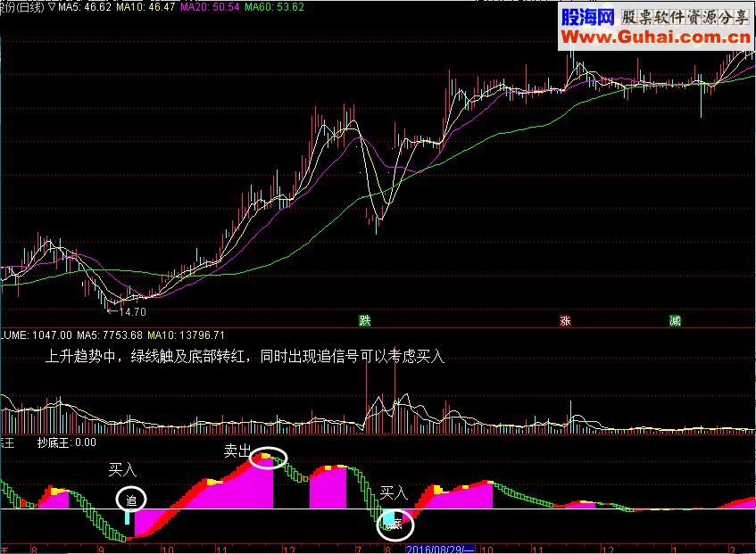The height and width of the screenshot is (554, 756).
Task: Click the 追 signal marker in indicator panel
Action: pyautogui.click(x=131, y=500)
